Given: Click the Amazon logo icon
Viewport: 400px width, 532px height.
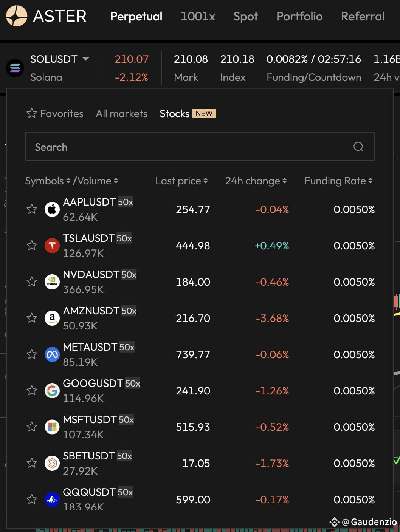Looking at the screenshot, I should click(52, 318).
